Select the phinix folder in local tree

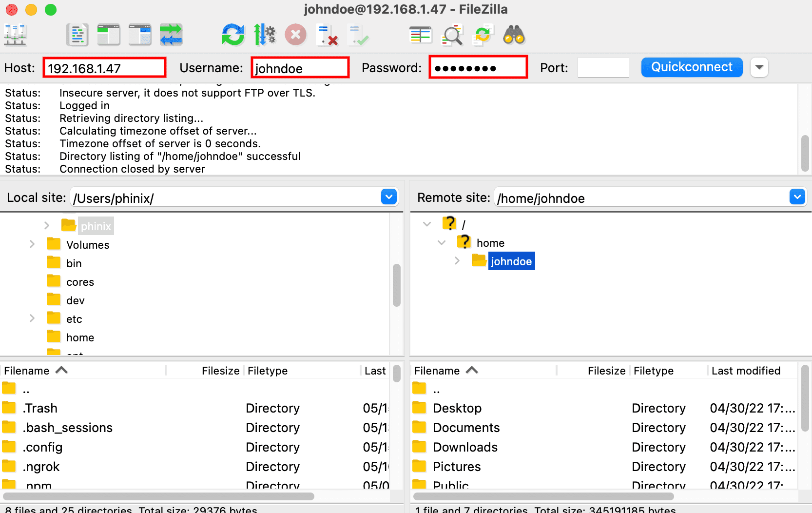pyautogui.click(x=96, y=226)
